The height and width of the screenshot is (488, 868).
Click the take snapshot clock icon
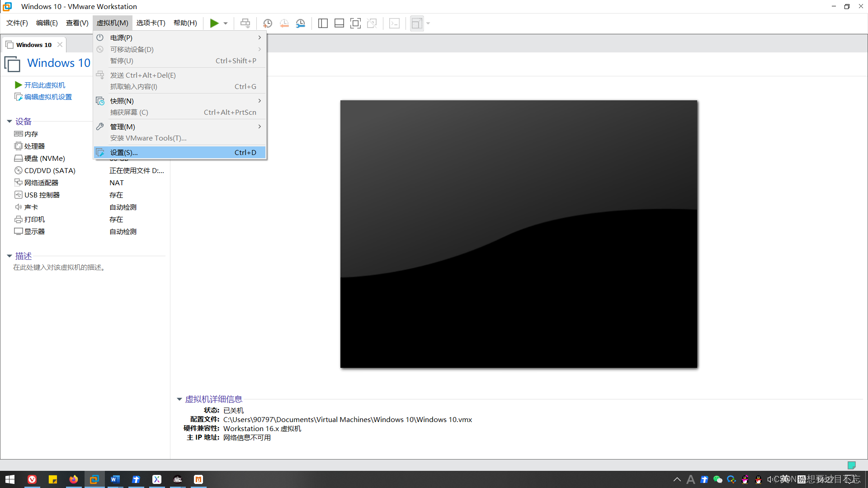coord(268,23)
